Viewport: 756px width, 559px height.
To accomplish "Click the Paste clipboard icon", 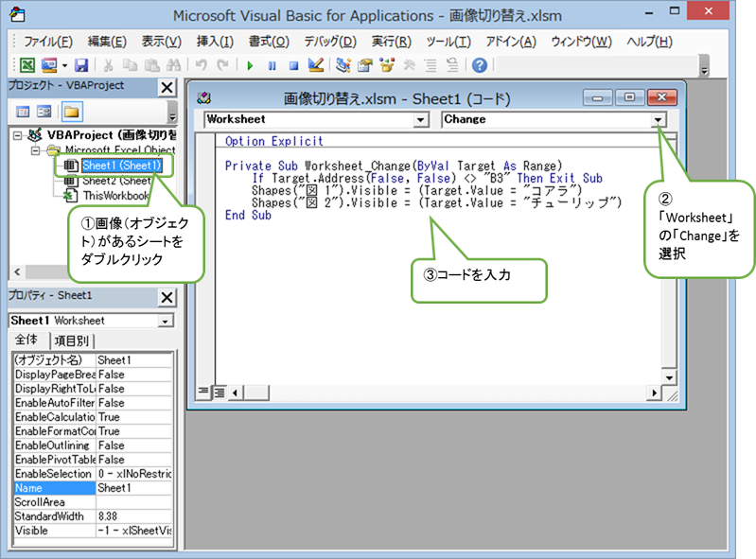I will pos(152,64).
